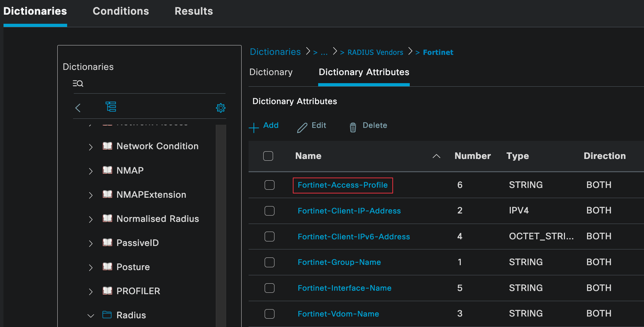This screenshot has height=327, width=644.
Task: Click the dictionaries tree vertical scrollbar
Action: [221, 224]
